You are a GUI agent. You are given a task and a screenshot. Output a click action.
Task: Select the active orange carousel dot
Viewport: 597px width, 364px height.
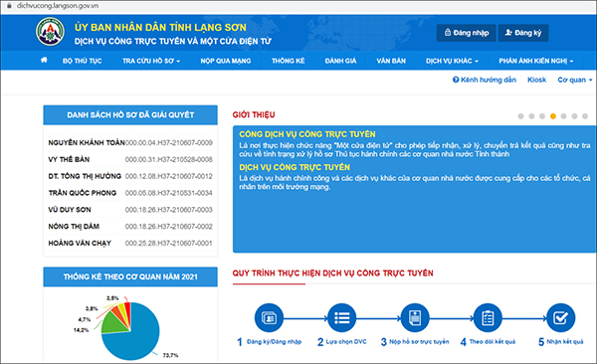tap(553, 116)
